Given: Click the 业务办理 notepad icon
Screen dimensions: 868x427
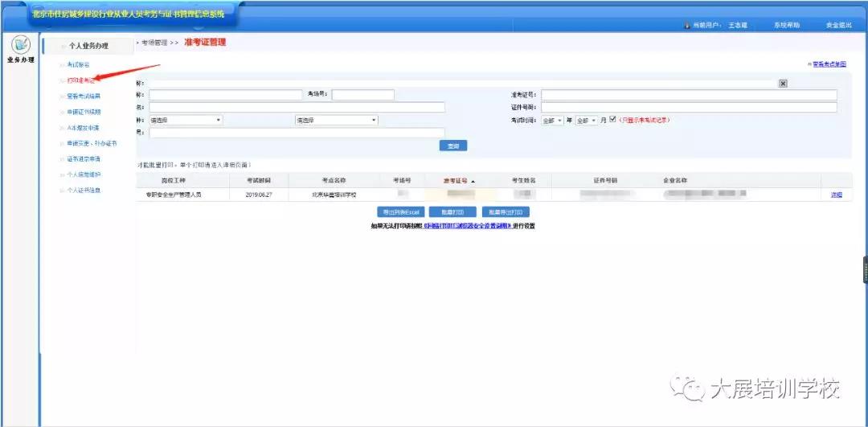Looking at the screenshot, I should click(18, 47).
